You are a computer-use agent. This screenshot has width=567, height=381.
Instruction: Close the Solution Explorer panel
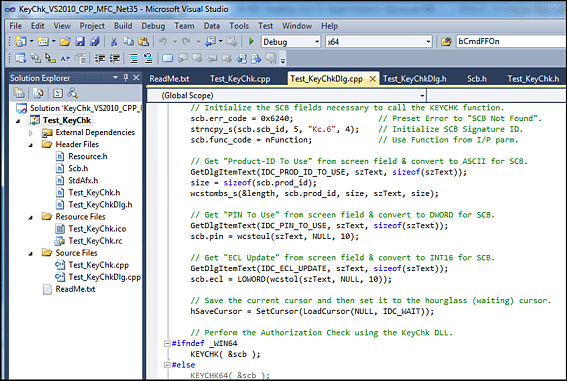coord(136,78)
